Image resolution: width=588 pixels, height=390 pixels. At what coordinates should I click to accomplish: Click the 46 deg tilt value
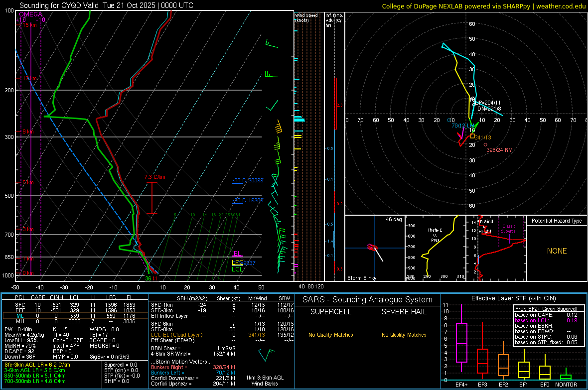[x=394, y=219]
